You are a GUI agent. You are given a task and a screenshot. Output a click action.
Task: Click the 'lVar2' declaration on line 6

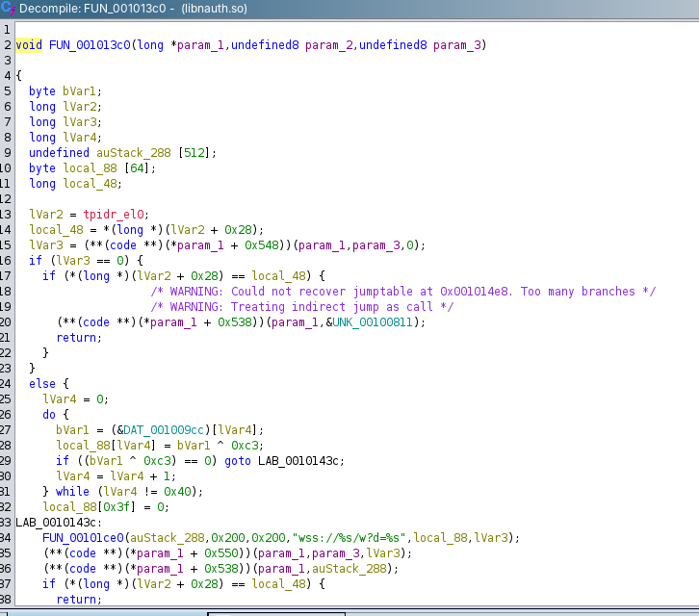pos(79,107)
